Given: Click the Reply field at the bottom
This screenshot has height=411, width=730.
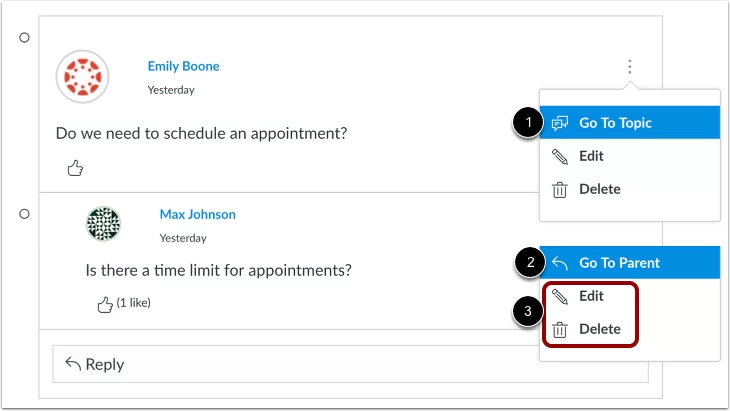Looking at the screenshot, I should 350,364.
